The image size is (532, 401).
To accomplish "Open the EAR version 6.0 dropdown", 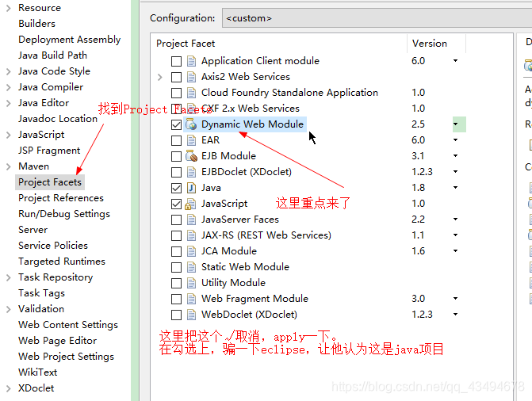I will click(456, 139).
